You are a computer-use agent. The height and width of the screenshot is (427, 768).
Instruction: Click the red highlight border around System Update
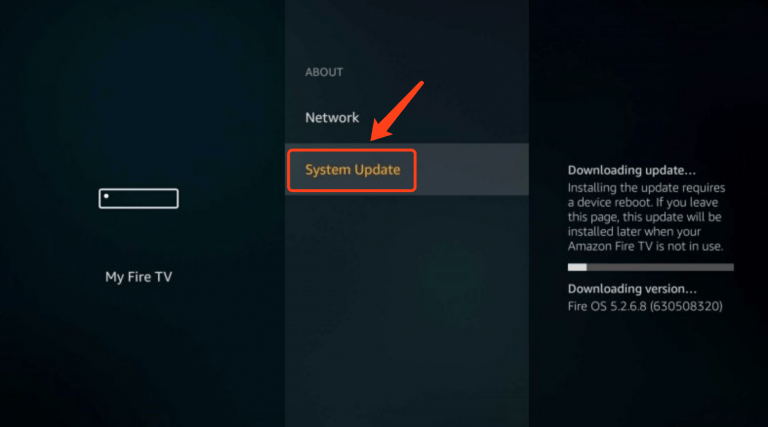[352, 151]
